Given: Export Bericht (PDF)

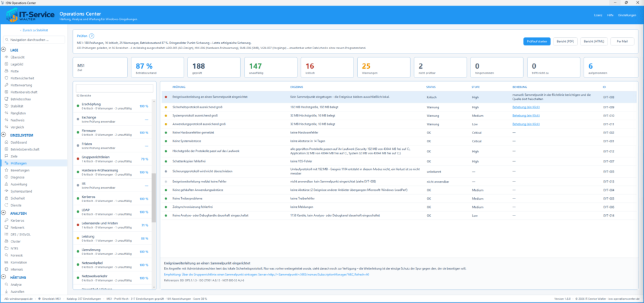Looking at the screenshot, I should click(x=565, y=42).
